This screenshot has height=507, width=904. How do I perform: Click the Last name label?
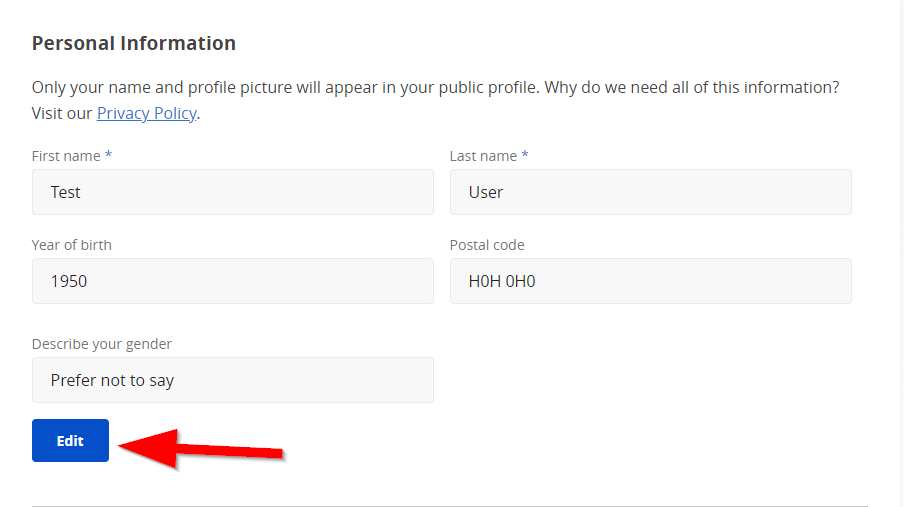[x=483, y=156]
